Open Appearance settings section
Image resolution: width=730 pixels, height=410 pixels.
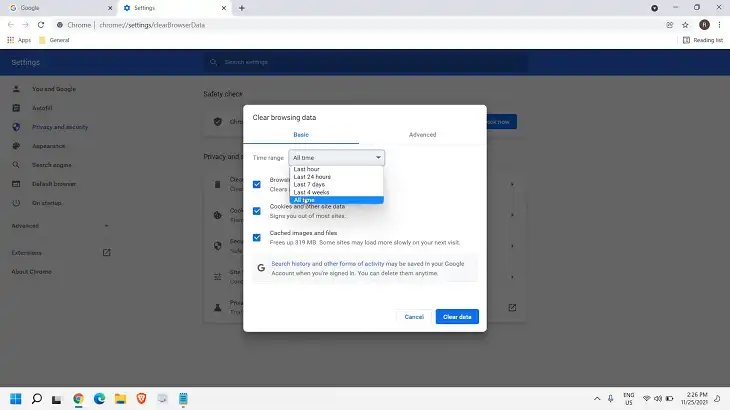pos(48,146)
